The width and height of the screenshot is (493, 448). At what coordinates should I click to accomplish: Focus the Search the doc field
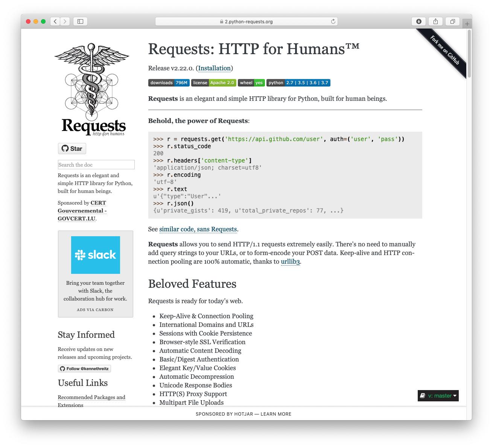pos(96,165)
